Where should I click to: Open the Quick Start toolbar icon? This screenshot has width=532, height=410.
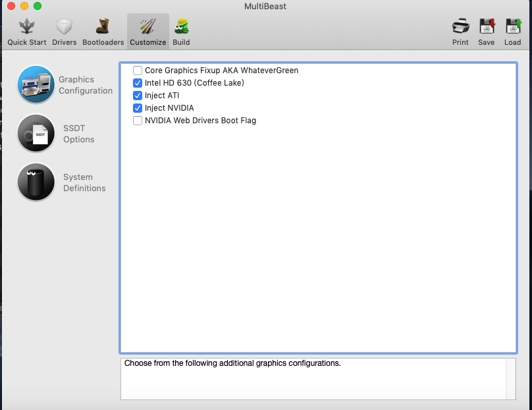(27, 26)
